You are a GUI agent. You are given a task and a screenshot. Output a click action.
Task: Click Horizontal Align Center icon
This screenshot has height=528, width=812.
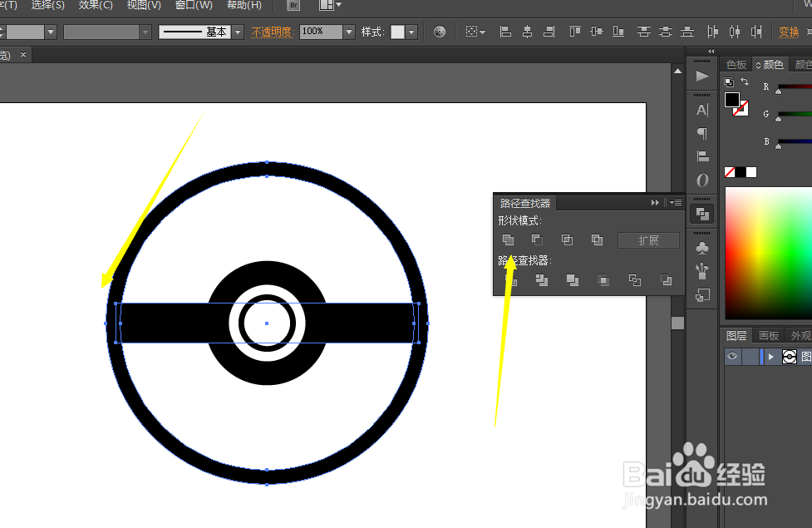click(527, 32)
